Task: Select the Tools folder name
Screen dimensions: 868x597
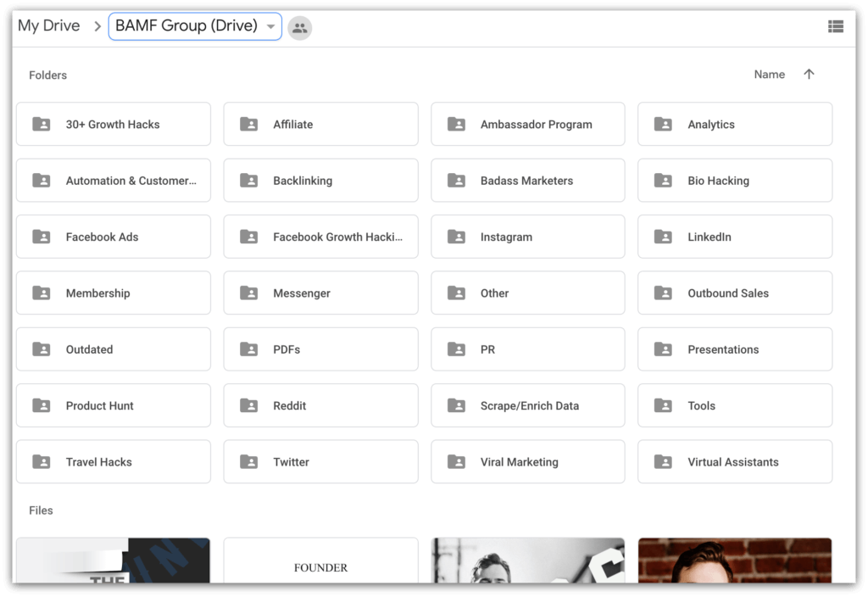Action: coord(701,406)
